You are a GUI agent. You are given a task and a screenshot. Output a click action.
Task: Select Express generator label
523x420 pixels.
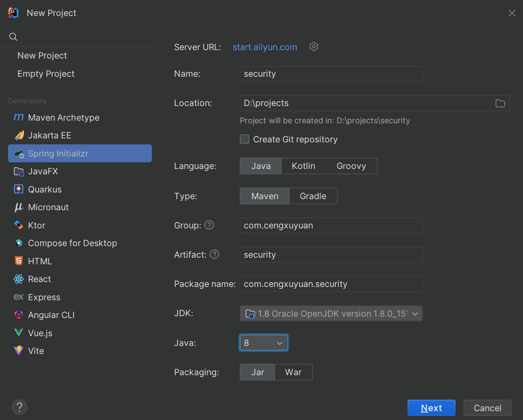point(44,297)
